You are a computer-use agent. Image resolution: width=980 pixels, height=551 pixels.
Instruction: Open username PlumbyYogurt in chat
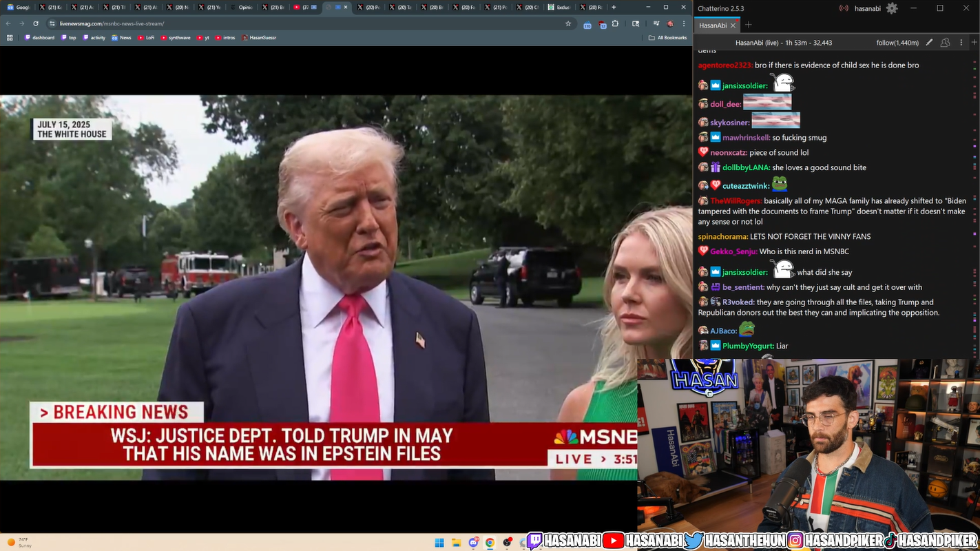(748, 346)
